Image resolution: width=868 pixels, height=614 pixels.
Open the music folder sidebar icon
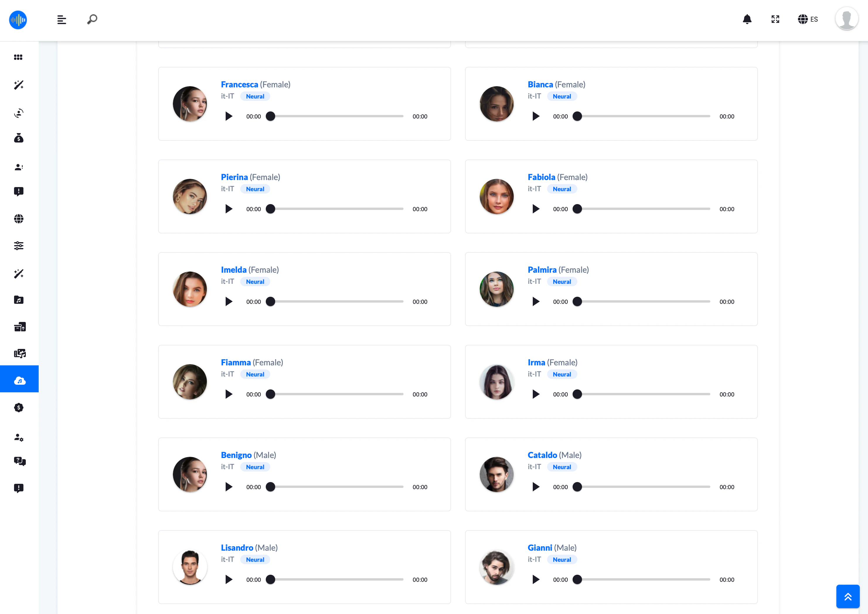coord(18,300)
